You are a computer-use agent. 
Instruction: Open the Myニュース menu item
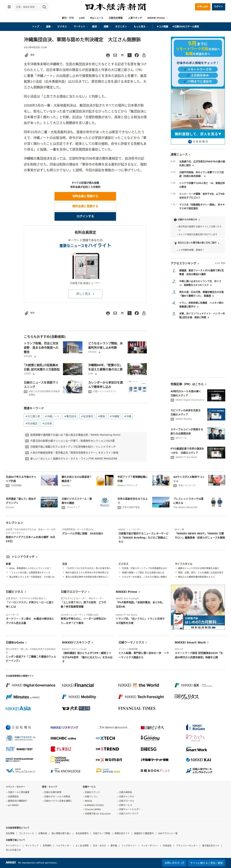point(96,18)
